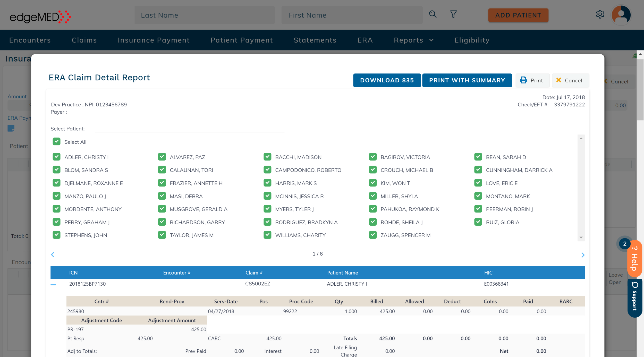
Task: Click PRINT WITH SUMMARY button
Action: tap(467, 80)
